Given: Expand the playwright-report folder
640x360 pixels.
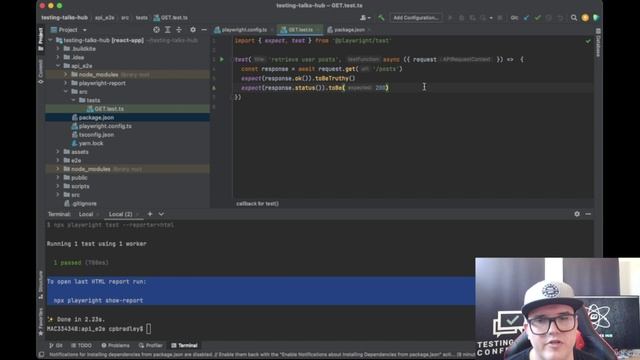Looking at the screenshot, I should (x=66, y=83).
